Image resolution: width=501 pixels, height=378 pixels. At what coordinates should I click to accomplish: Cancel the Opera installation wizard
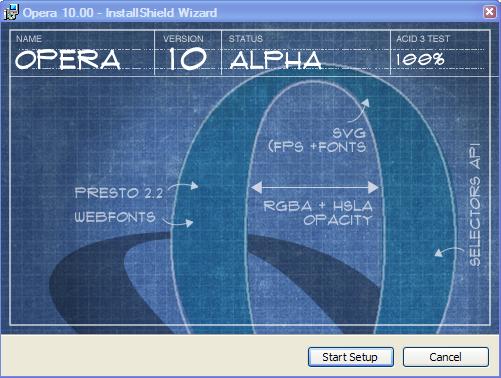tap(446, 357)
